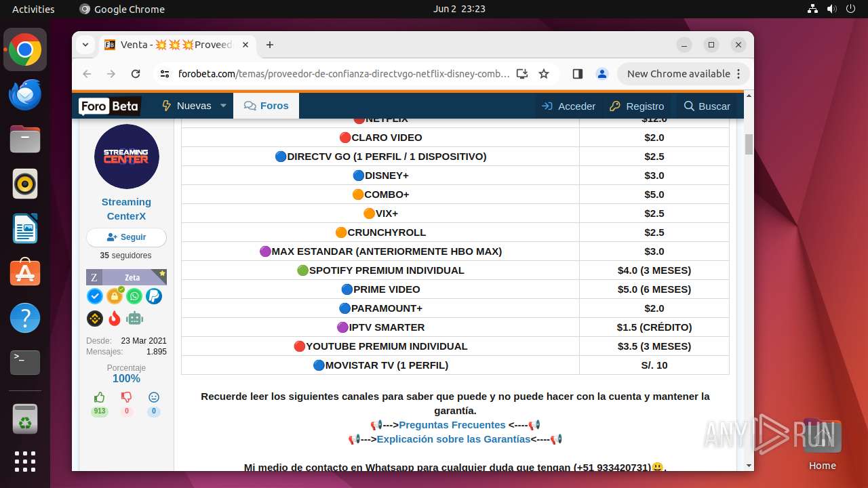Show applications grid in the dock

click(x=25, y=461)
